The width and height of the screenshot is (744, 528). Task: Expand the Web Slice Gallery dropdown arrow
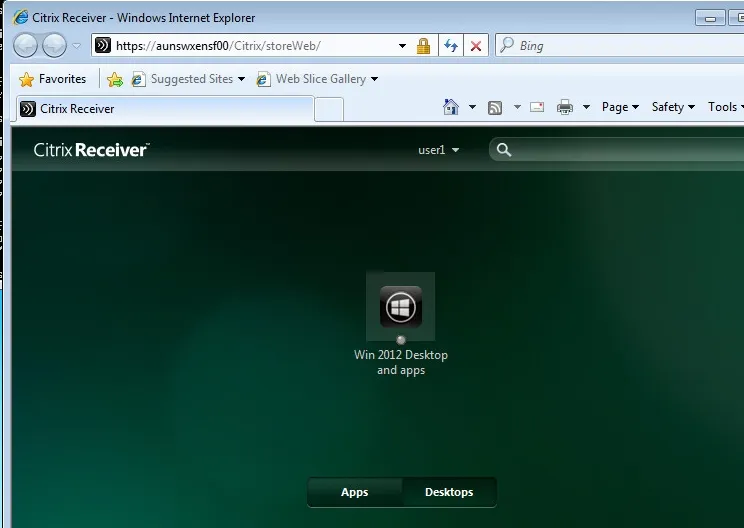tap(374, 79)
